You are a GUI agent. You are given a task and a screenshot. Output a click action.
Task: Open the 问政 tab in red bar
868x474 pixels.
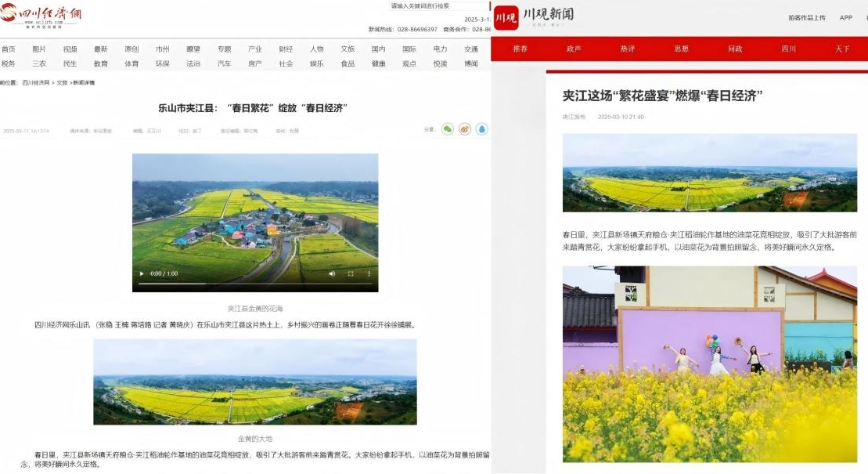tap(735, 49)
